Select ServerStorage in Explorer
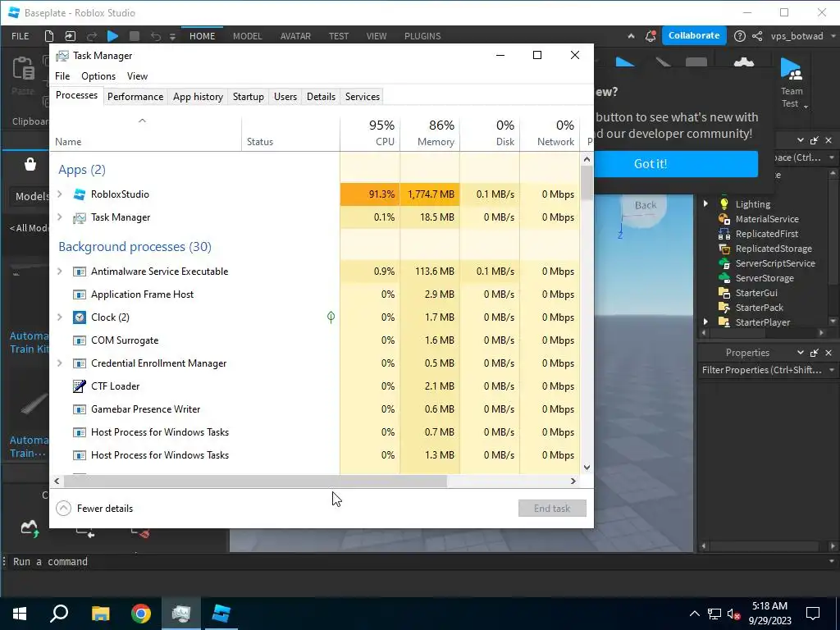This screenshot has height=630, width=840. [764, 278]
